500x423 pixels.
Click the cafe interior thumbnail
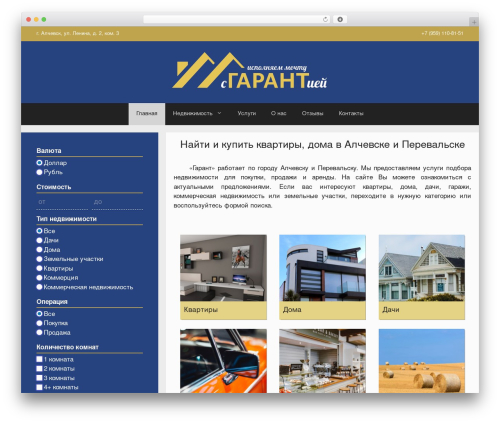tap(322, 361)
